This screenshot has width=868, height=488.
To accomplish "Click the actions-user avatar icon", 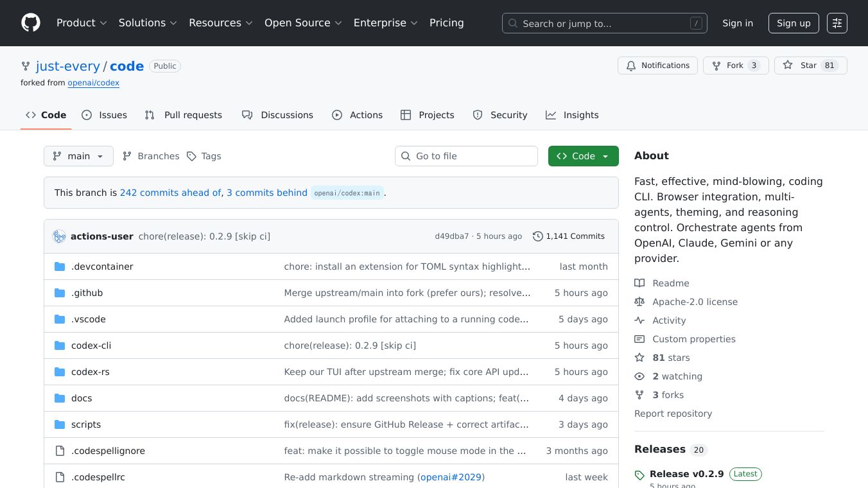I will coord(60,236).
